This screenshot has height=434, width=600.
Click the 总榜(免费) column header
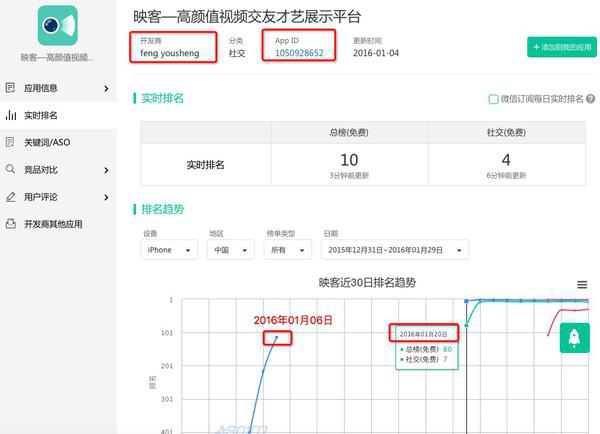[349, 132]
